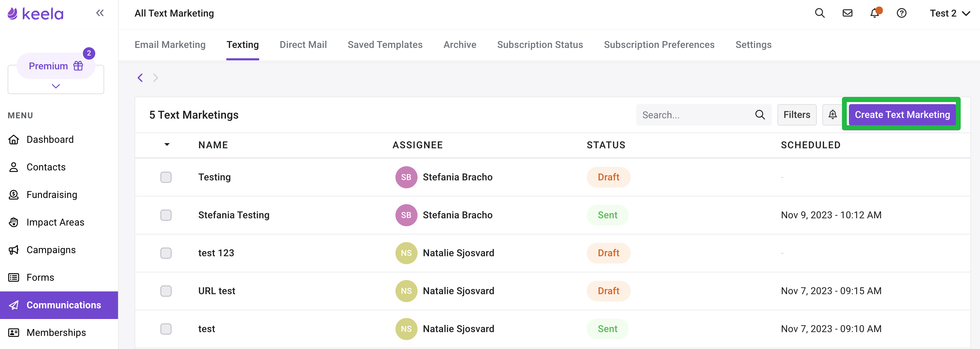The width and height of the screenshot is (980, 349).
Task: Select the Texting tab
Action: tap(243, 45)
